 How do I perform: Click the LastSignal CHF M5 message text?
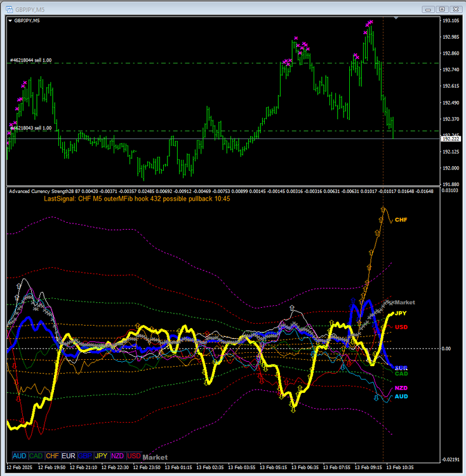coord(137,199)
